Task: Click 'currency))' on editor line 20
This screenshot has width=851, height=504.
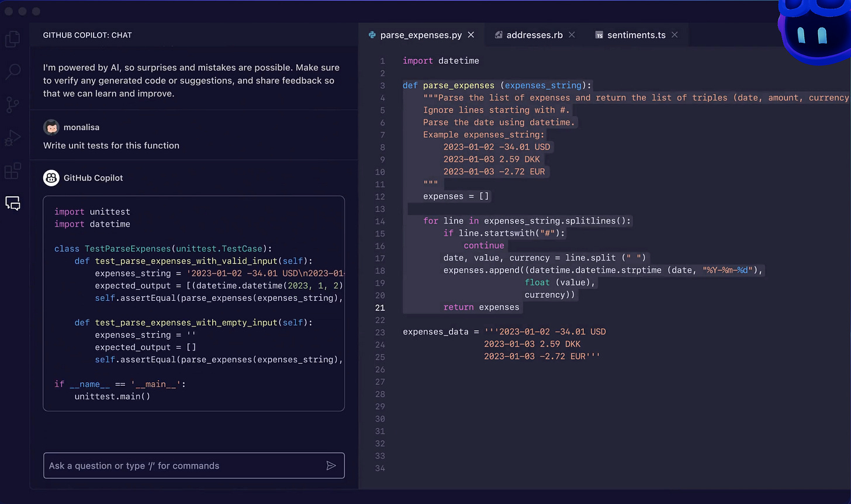Action: (x=550, y=295)
